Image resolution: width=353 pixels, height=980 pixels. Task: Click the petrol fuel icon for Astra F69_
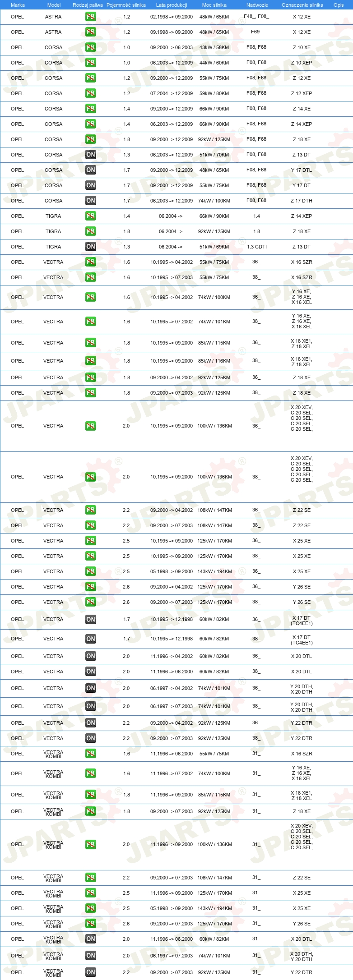coord(90,32)
